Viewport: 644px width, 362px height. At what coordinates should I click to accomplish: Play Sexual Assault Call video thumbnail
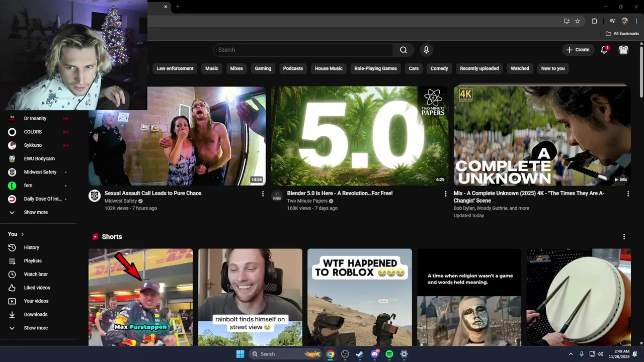(177, 136)
